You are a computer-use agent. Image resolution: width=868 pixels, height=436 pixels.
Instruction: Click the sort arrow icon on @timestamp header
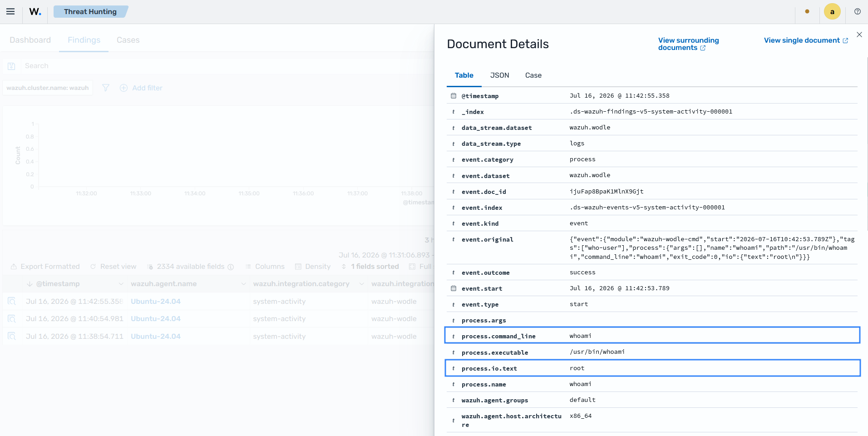(x=30, y=284)
